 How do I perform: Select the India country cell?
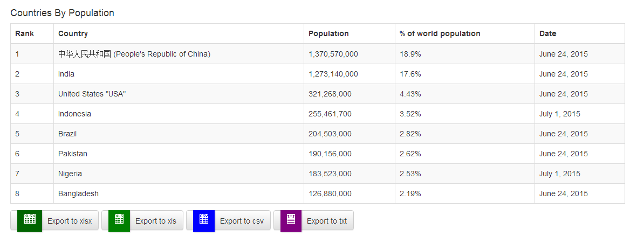(179, 74)
